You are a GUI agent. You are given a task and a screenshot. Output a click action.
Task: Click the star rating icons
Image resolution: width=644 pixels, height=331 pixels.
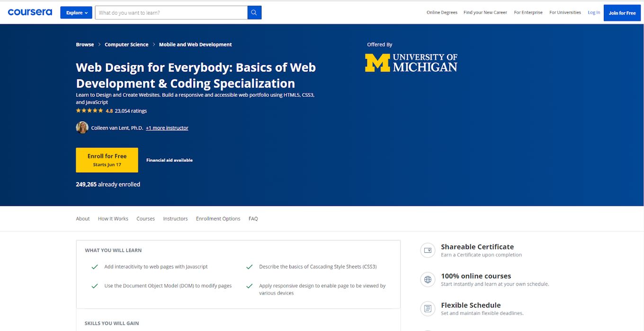click(x=89, y=110)
